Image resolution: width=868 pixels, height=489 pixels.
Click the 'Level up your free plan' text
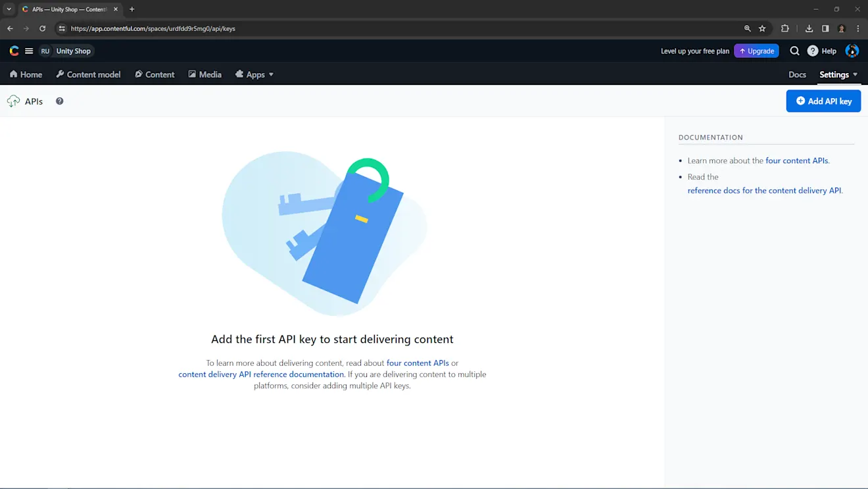(695, 51)
